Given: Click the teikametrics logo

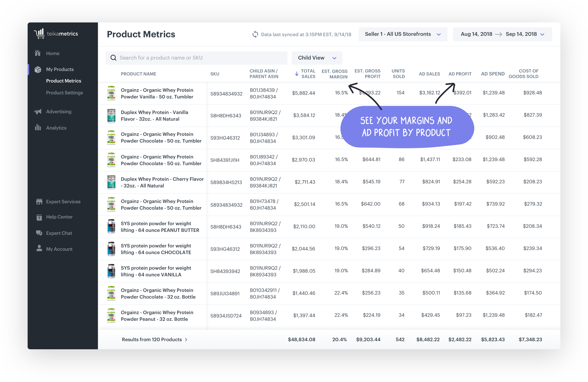Looking at the screenshot, I should click(x=56, y=34).
